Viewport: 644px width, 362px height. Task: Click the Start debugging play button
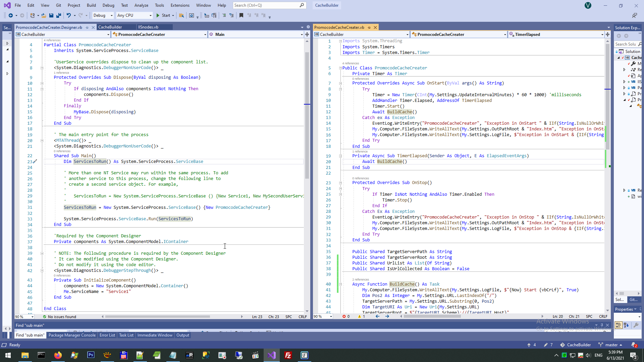coord(158,15)
